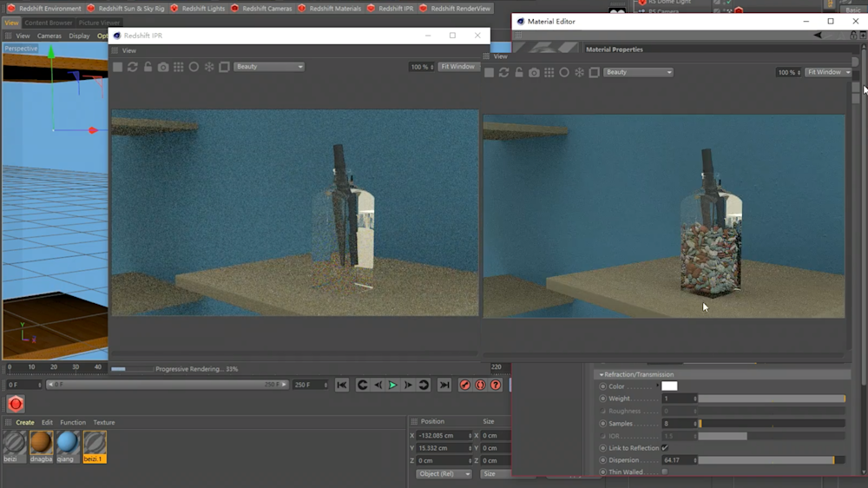The width and height of the screenshot is (868, 488).
Task: Toggle the Dispersion animation radio dot
Action: click(602, 460)
